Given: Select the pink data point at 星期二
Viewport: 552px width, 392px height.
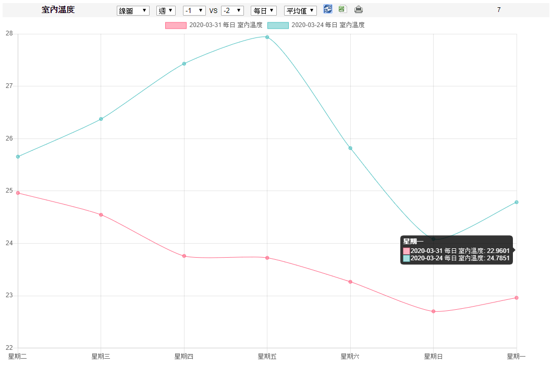Looking at the screenshot, I should pyautogui.click(x=18, y=193).
